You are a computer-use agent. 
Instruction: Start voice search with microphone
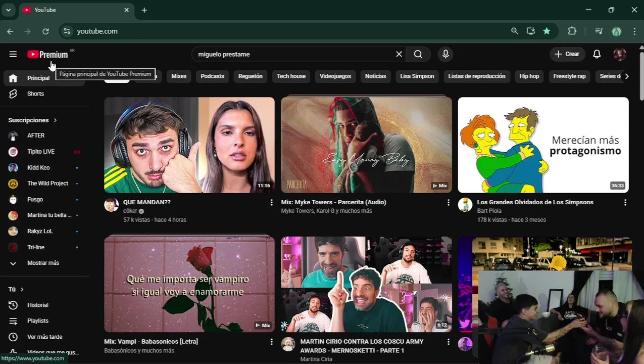tap(445, 54)
